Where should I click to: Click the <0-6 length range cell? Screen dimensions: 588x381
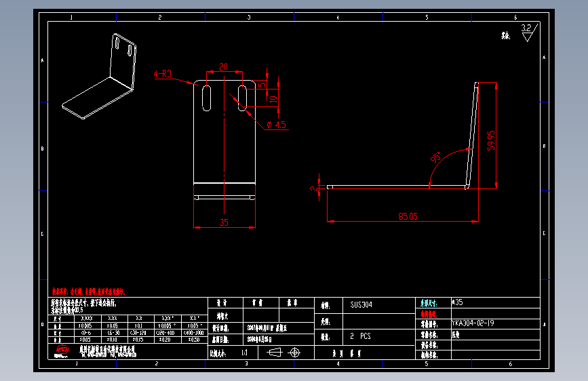[86, 333]
